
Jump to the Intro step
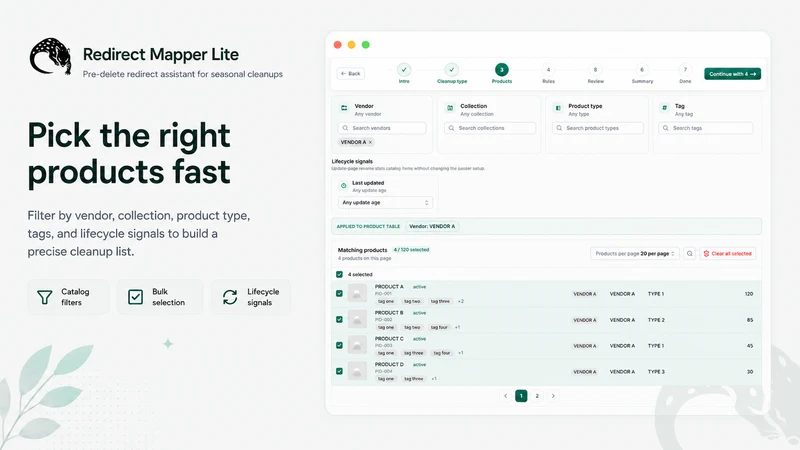[404, 73]
